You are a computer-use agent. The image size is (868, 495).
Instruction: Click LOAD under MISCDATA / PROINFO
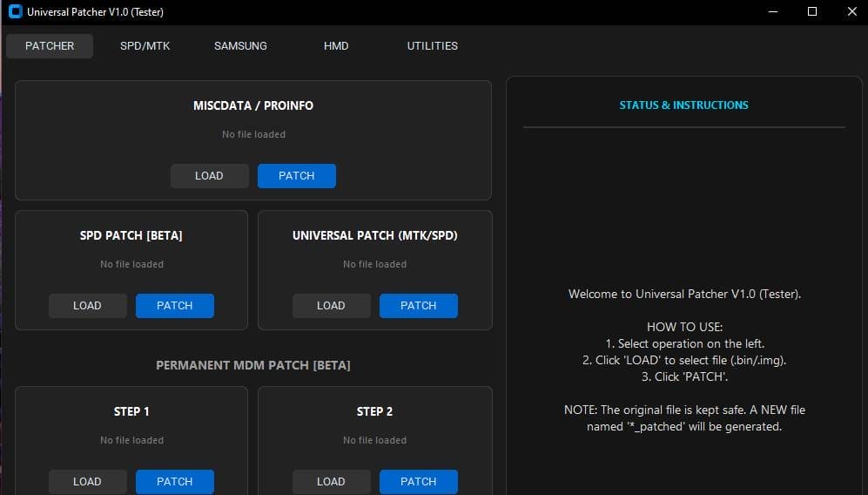click(x=209, y=176)
